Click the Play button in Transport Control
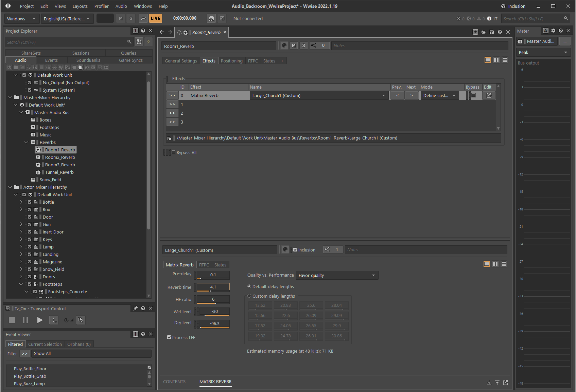576x392 pixels. (x=40, y=320)
